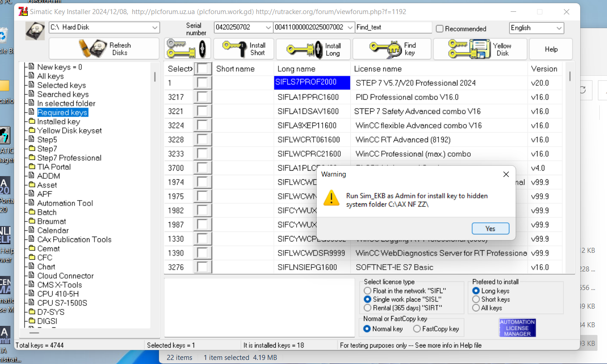Sort by the Version column header

(545, 69)
